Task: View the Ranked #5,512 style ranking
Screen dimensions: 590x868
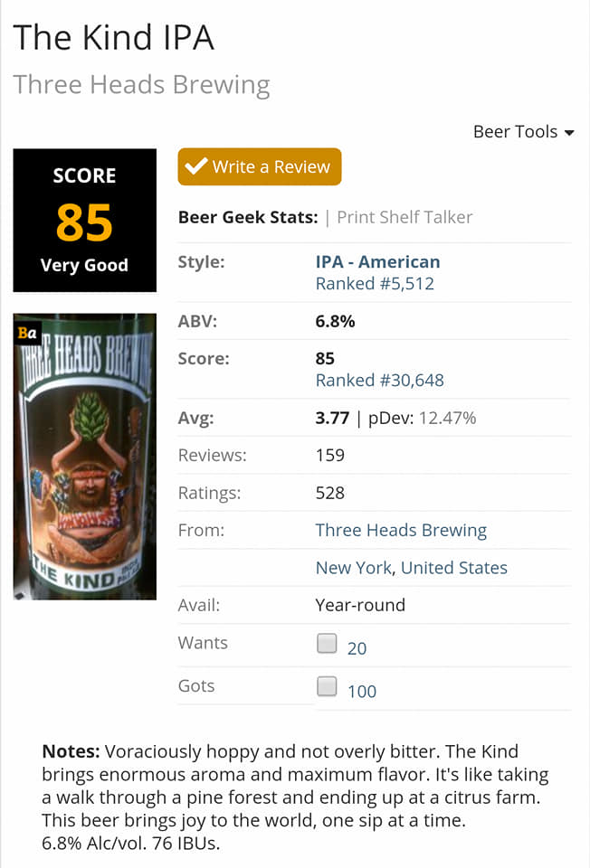Action: coord(375,284)
